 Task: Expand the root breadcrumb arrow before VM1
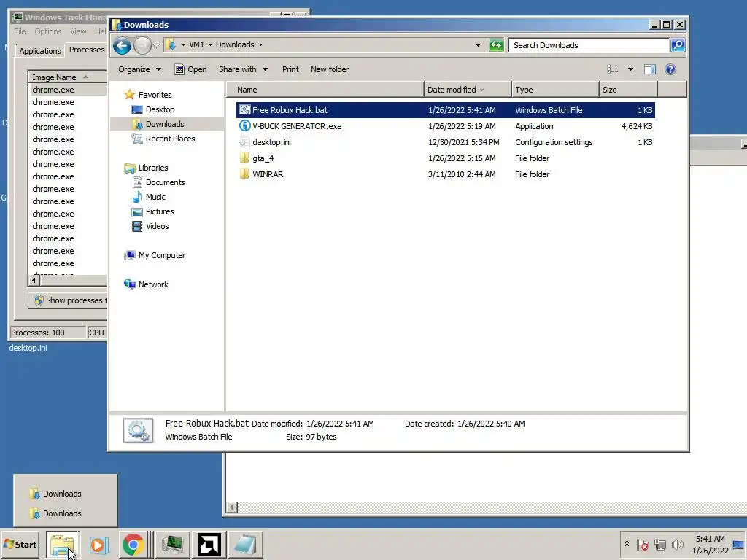(183, 44)
